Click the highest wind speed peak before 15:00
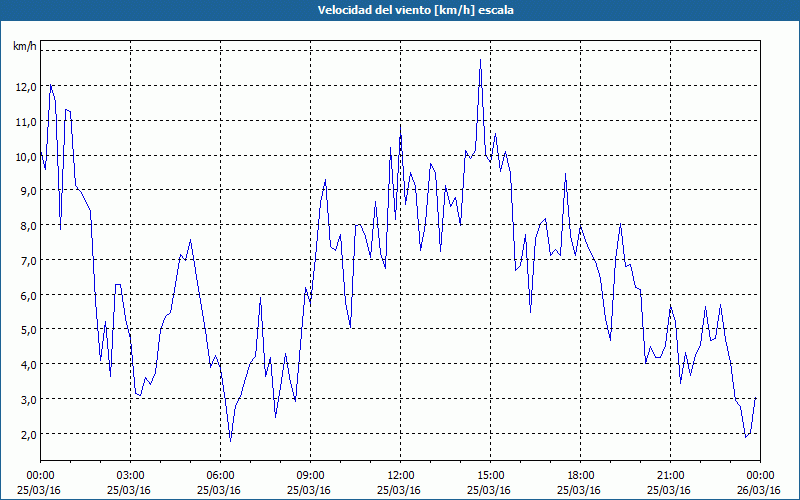 480,60
